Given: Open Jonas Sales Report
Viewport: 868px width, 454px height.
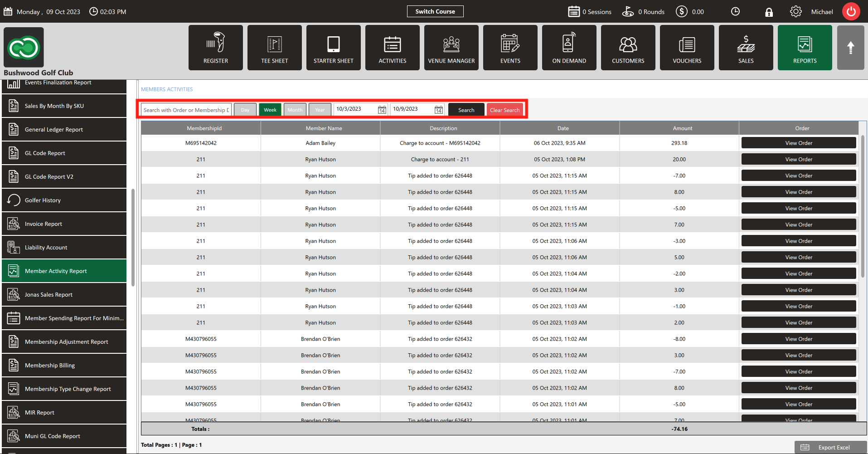Looking at the screenshot, I should click(x=64, y=294).
